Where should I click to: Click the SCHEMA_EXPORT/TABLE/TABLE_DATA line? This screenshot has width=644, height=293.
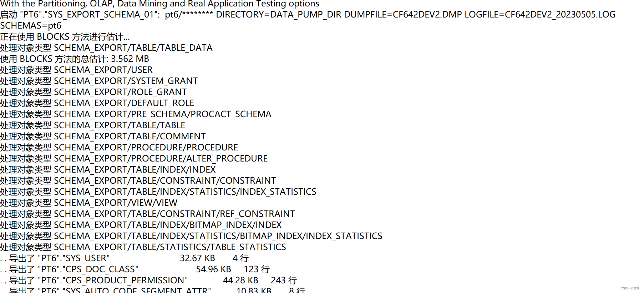[106, 48]
